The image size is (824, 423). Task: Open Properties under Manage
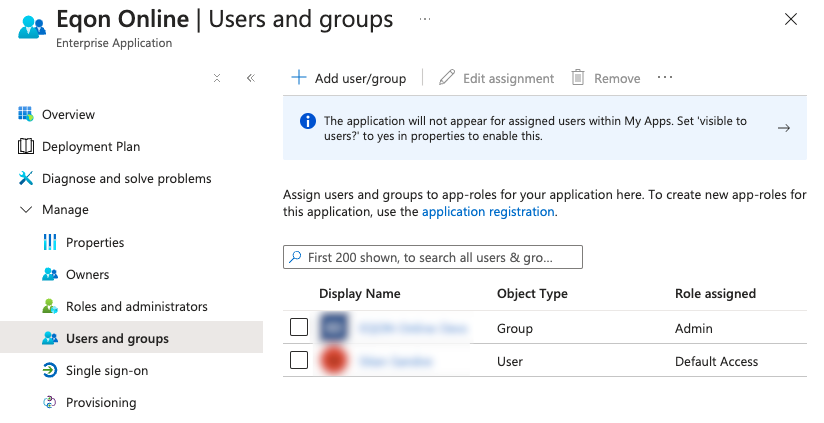[95, 243]
